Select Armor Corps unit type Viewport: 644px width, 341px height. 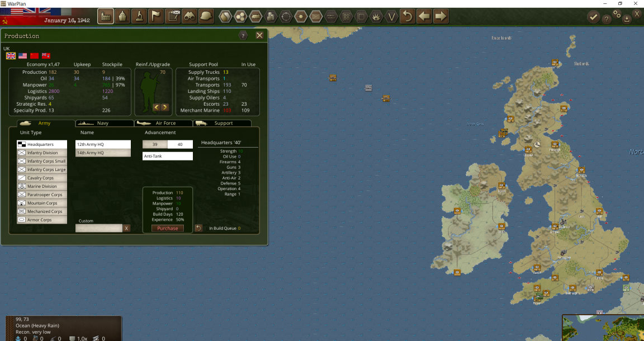(42, 220)
